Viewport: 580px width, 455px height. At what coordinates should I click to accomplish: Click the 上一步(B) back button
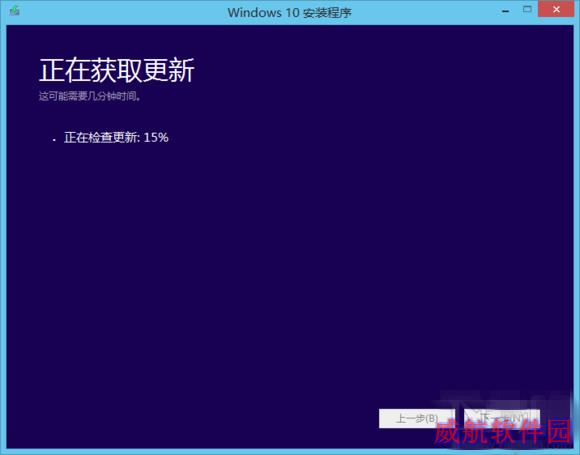point(417,418)
